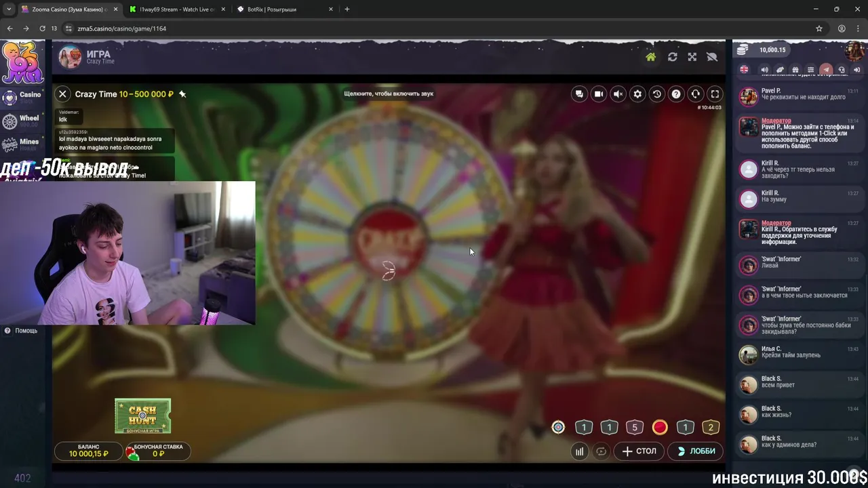Image resolution: width=868 pixels, height=488 pixels.
Task: Click the БАЛАНС 10 000,15 ₽ display
Action: [x=88, y=451]
